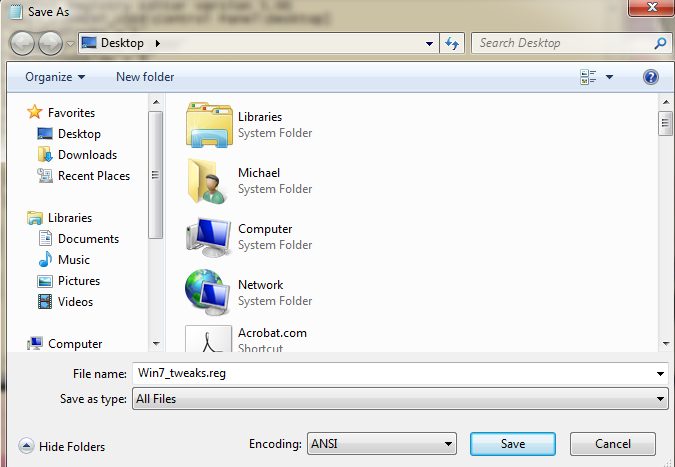
Task: Open the Encoding ANSI dropdown
Action: pyautogui.click(x=381, y=444)
